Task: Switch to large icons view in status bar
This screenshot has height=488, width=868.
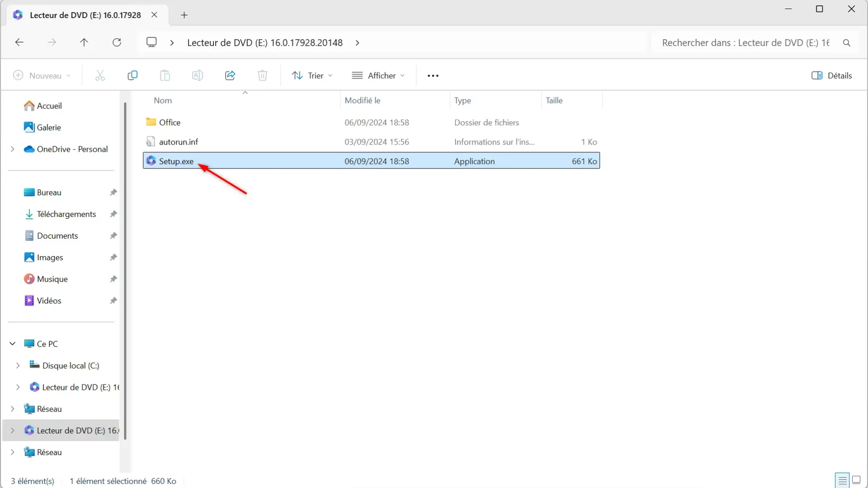Action: pyautogui.click(x=856, y=480)
